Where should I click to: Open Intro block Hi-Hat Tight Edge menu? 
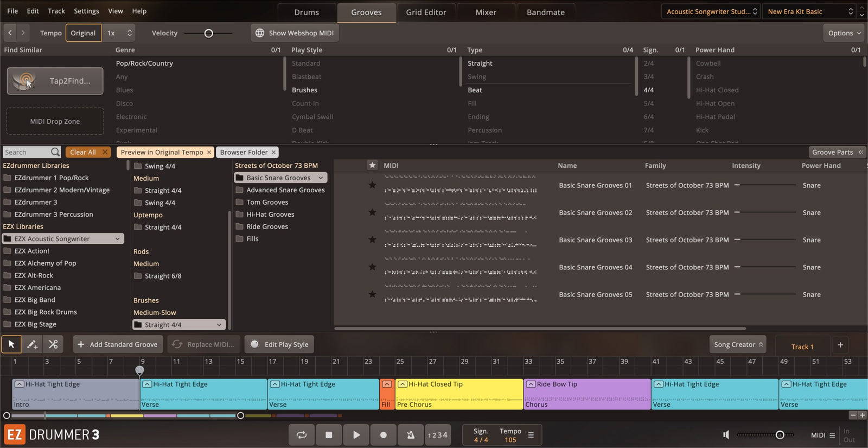click(x=19, y=384)
